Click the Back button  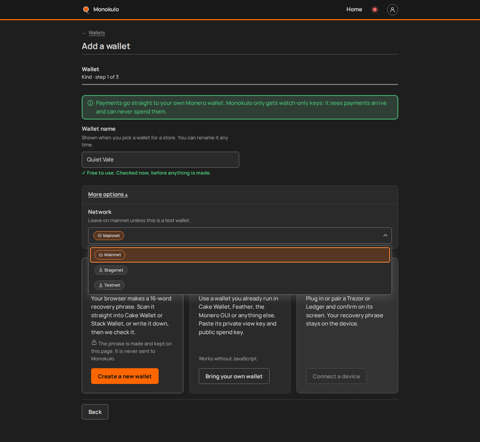point(95,412)
